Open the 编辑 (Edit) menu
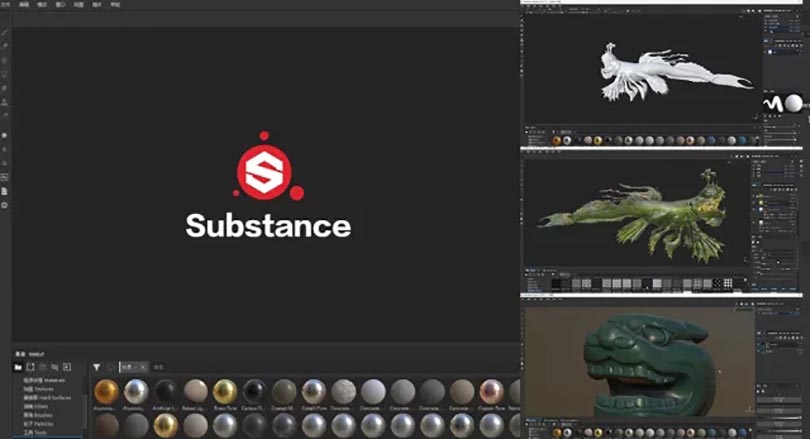Screen dimensions: 810x439 click(x=24, y=4)
